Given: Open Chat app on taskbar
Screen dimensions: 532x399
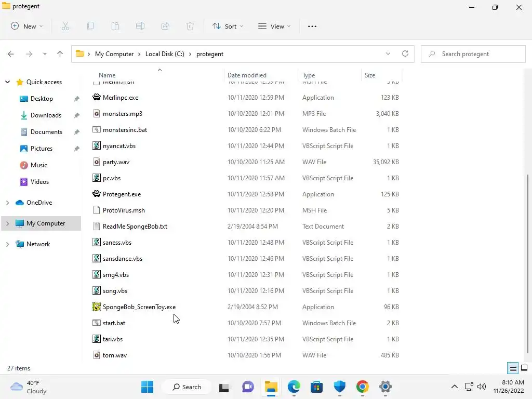Looking at the screenshot, I should [248, 387].
